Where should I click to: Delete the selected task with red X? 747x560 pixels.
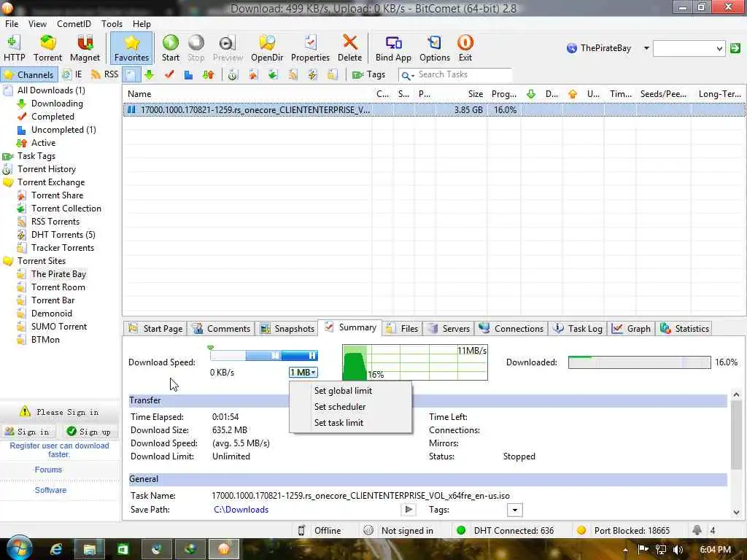349,48
